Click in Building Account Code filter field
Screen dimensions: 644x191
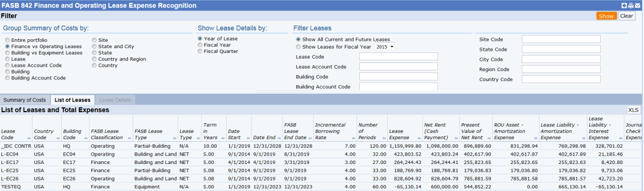point(398,87)
